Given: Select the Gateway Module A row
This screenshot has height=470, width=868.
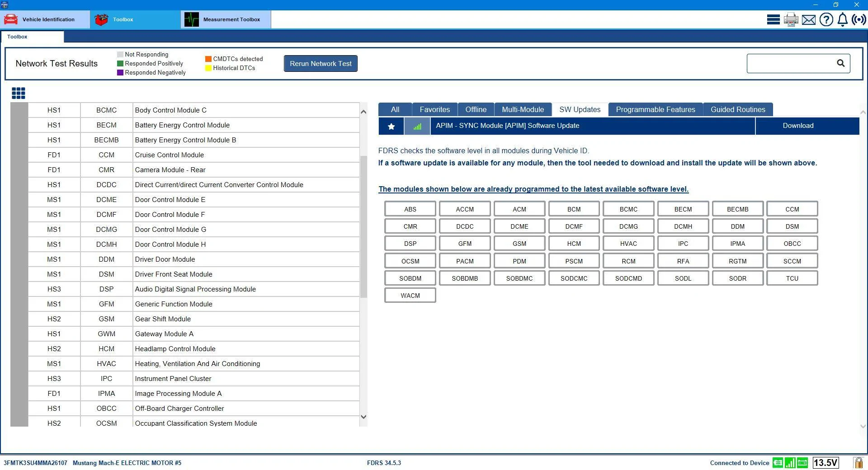Looking at the screenshot, I should 194,334.
